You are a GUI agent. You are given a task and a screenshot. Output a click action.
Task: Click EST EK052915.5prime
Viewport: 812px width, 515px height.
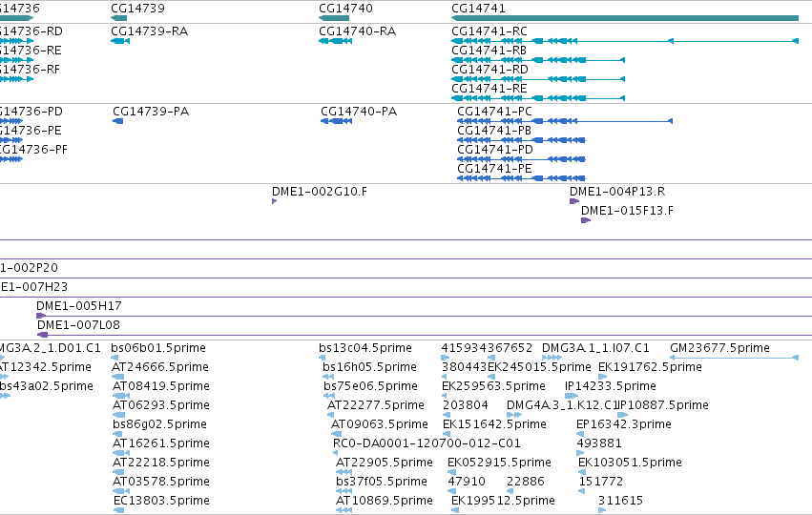tap(499, 463)
